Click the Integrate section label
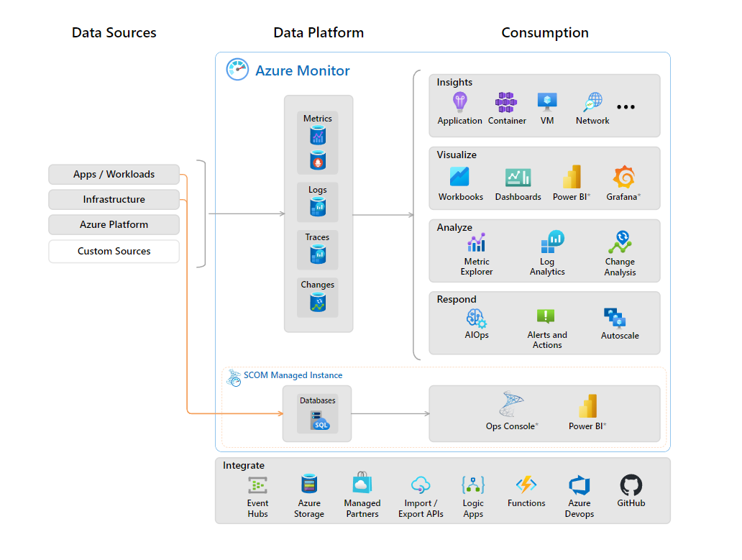Image resolution: width=742 pixels, height=560 pixels. coord(243,465)
